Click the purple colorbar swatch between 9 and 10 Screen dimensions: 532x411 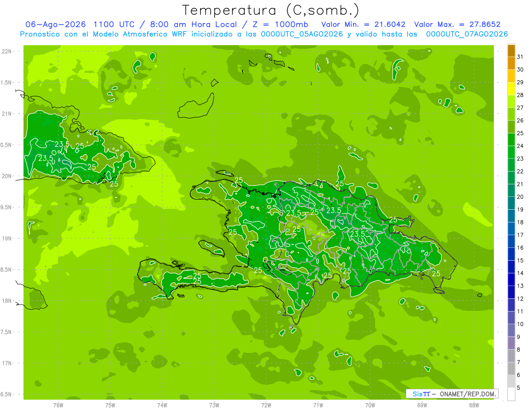[511, 331]
